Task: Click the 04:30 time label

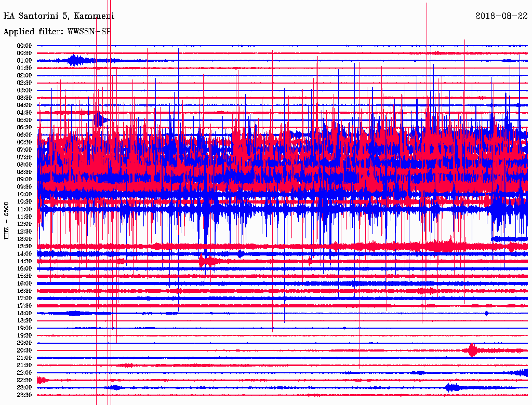Action: (24, 113)
